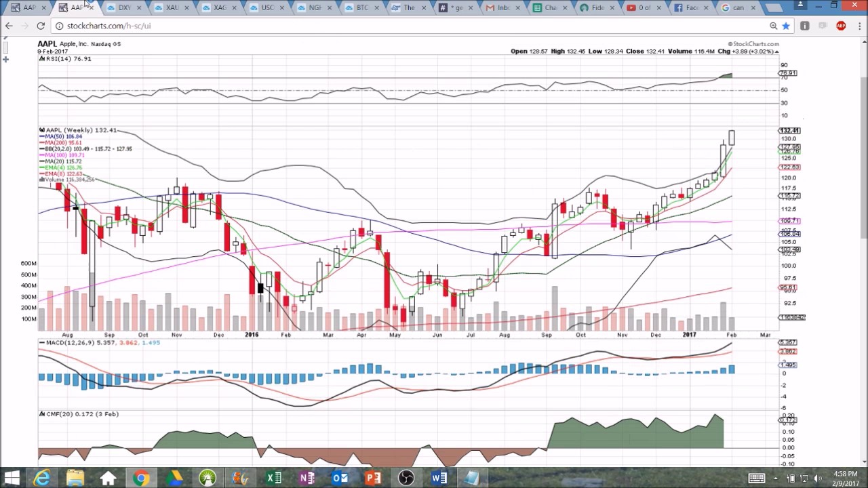Open Windows Start menu
The height and width of the screenshot is (488, 868).
[x=12, y=479]
